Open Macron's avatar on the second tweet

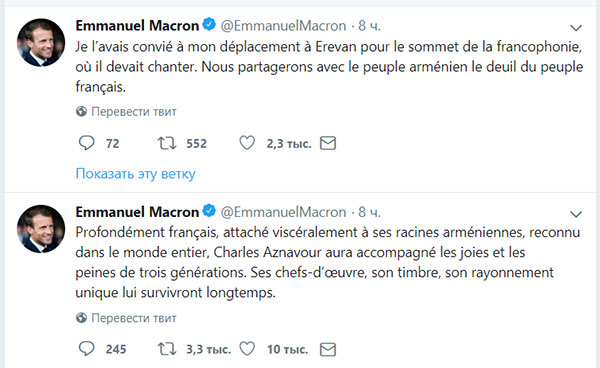pos(41,229)
